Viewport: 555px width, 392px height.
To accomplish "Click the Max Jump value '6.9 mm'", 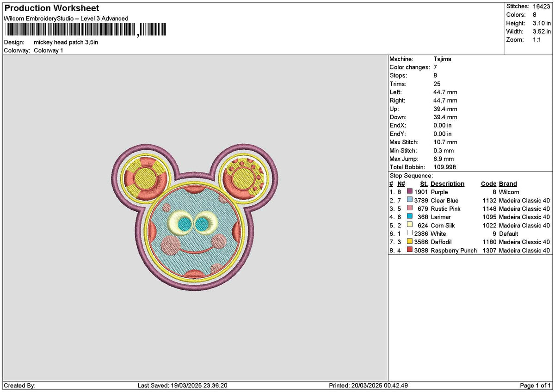I will click(444, 159).
